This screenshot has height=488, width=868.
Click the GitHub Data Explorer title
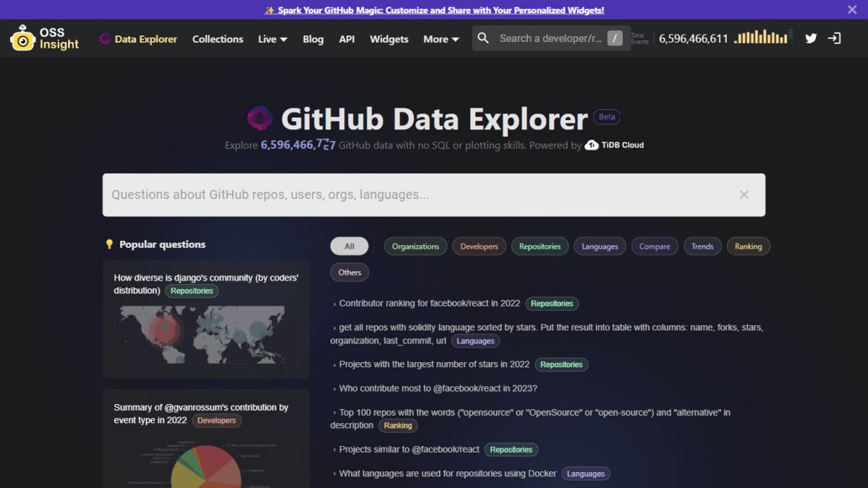[x=434, y=119]
